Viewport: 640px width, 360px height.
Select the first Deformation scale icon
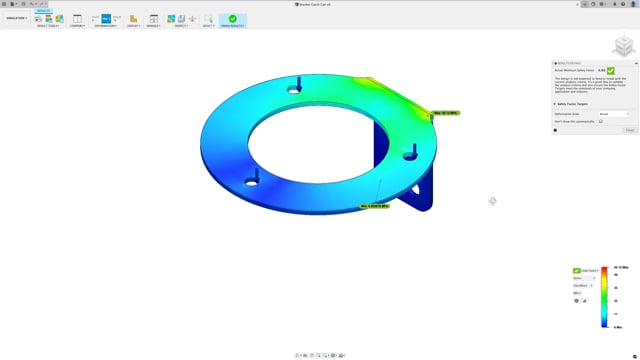95,19
